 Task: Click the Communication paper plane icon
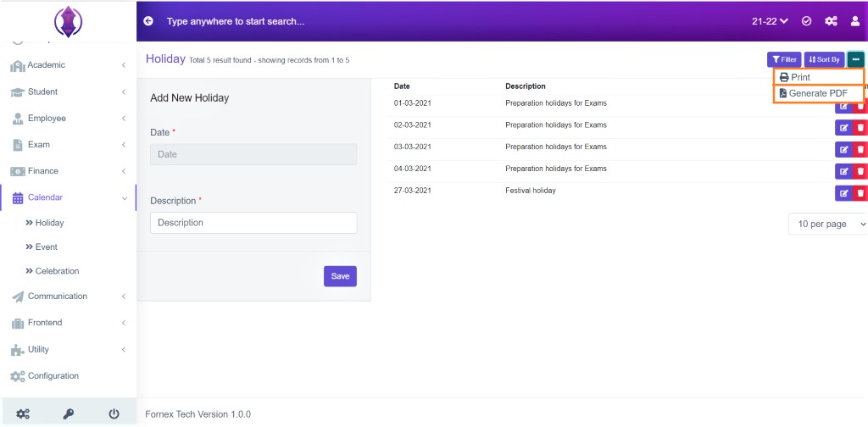coord(18,297)
